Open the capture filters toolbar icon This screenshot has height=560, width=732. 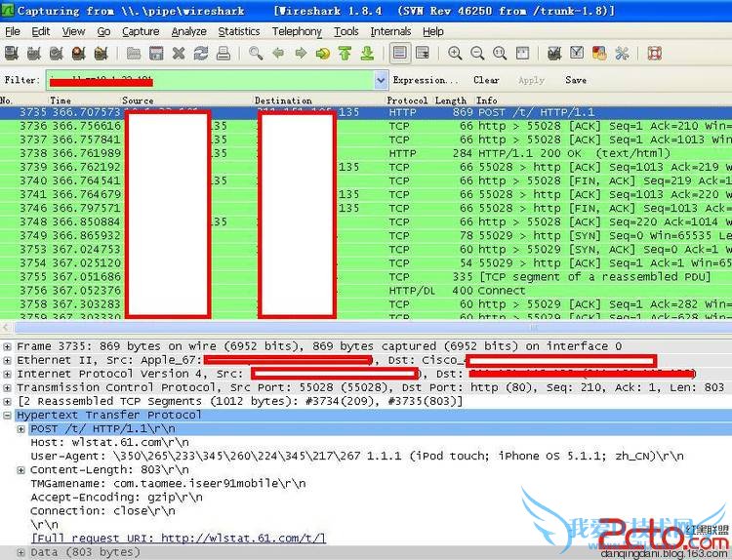point(554,54)
